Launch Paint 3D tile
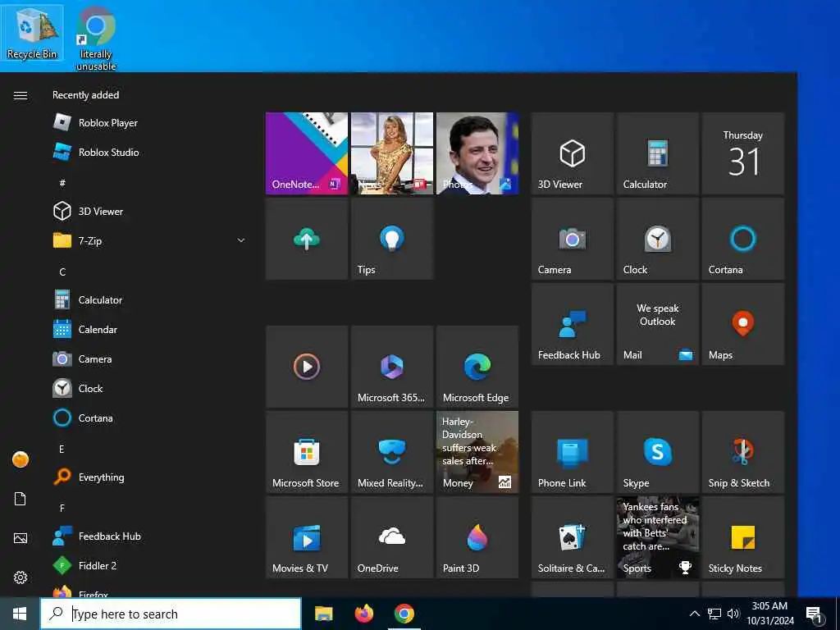Image resolution: width=840 pixels, height=630 pixels. pyautogui.click(x=477, y=537)
